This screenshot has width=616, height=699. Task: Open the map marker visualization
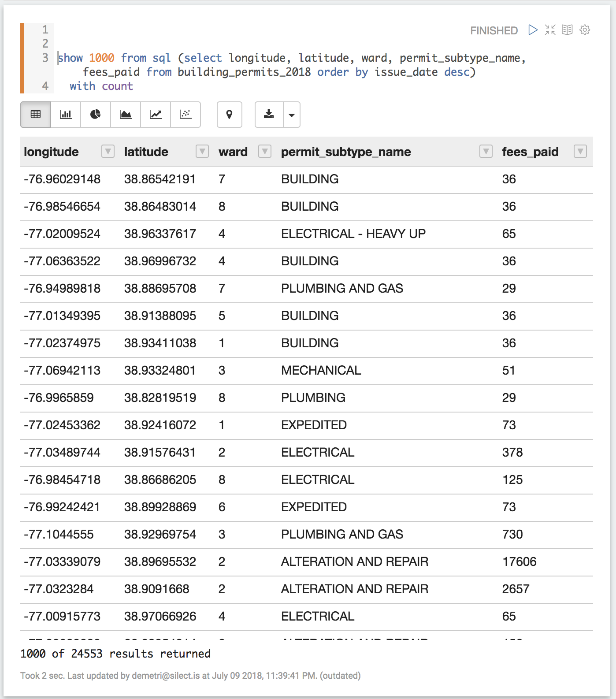(x=229, y=115)
